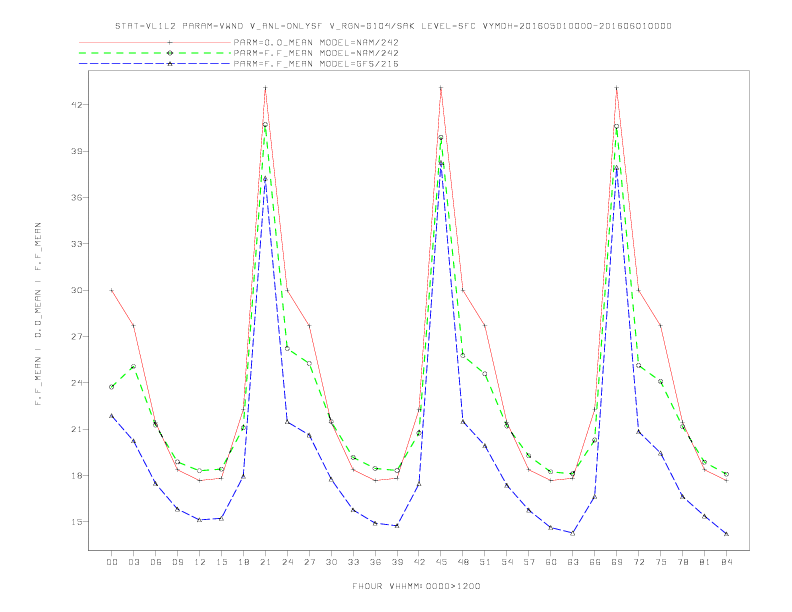
Task: Click x-axis forecast hour label 57
Action: click(529, 562)
